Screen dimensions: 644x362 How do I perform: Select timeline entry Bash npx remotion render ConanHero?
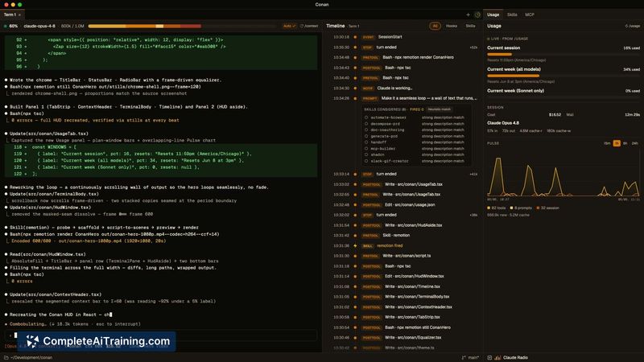[406, 57]
